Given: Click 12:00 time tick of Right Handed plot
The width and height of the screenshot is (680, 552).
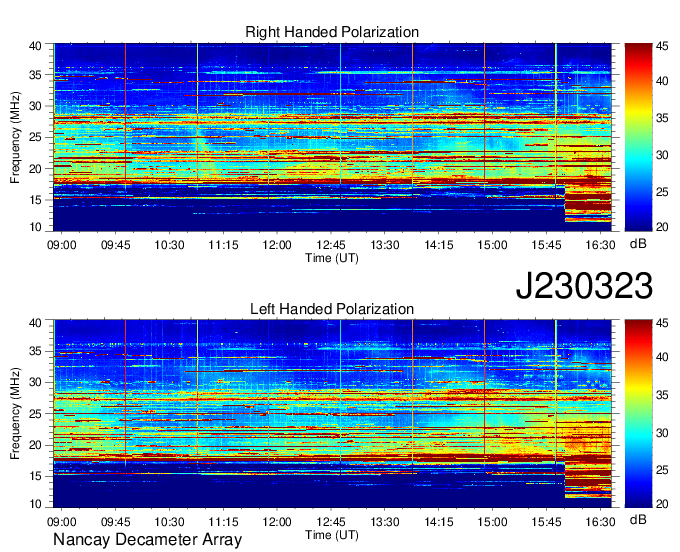Looking at the screenshot, I should [x=277, y=245].
